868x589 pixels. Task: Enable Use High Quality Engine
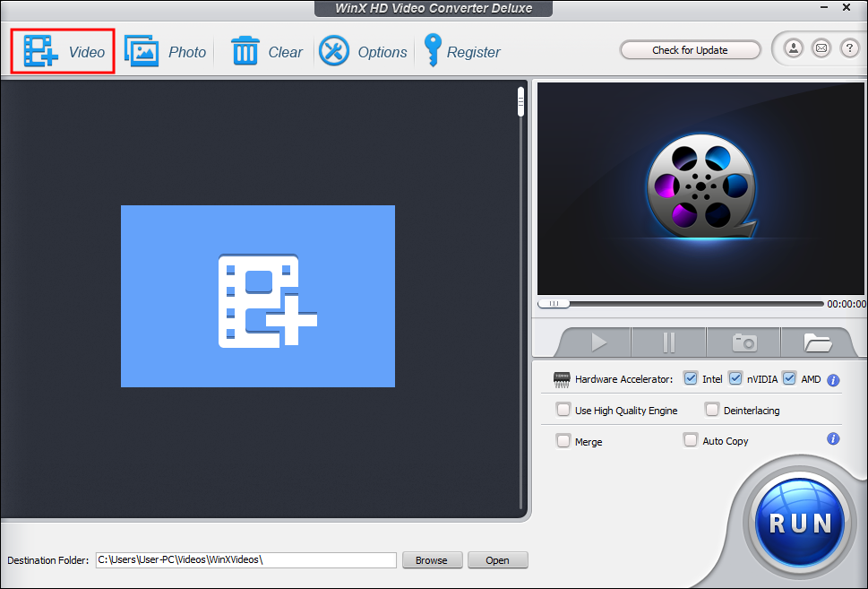point(563,410)
